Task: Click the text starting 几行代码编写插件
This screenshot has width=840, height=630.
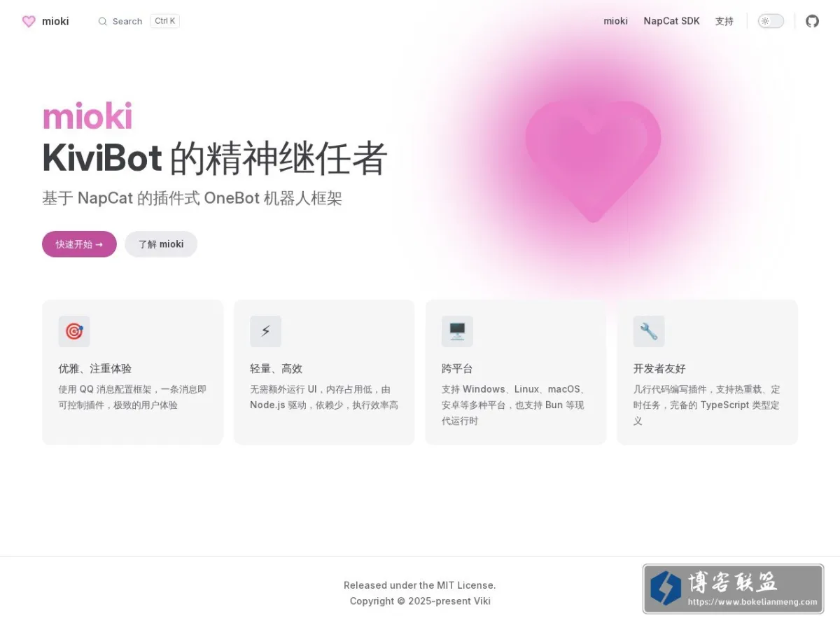Action: pos(706,405)
